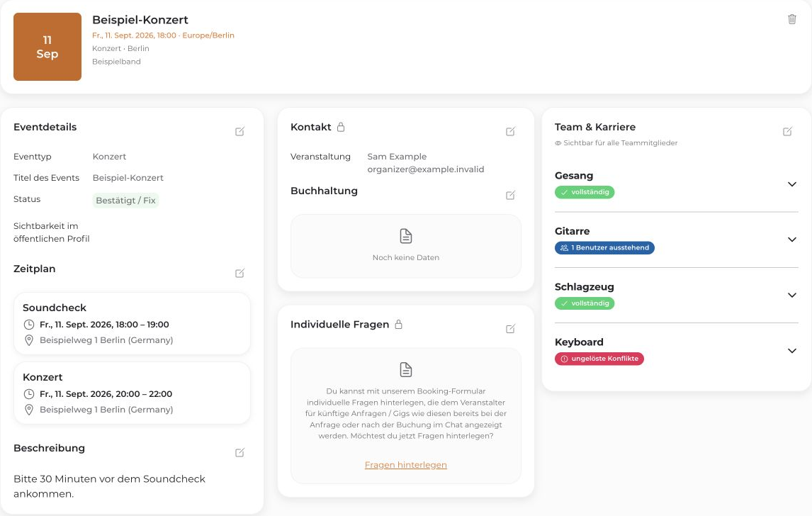Click the lock icon next to Kontakt
812x516 pixels.
[341, 127]
